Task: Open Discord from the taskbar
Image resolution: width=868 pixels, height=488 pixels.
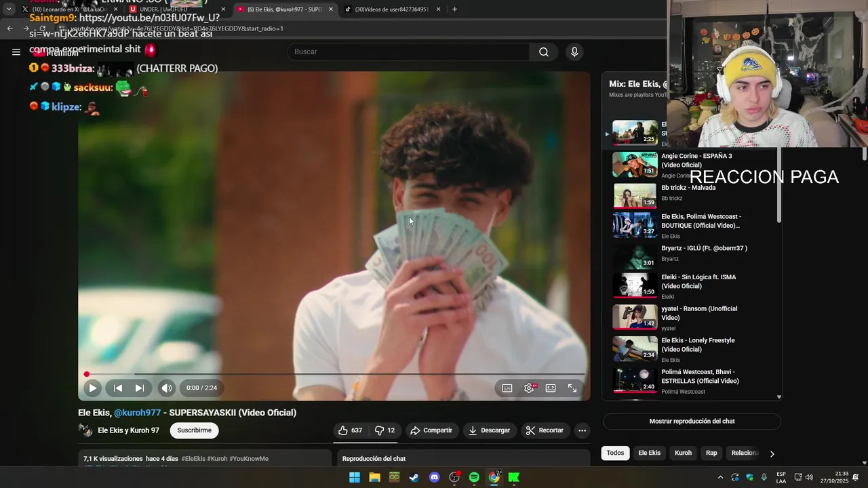Action: coord(434,477)
